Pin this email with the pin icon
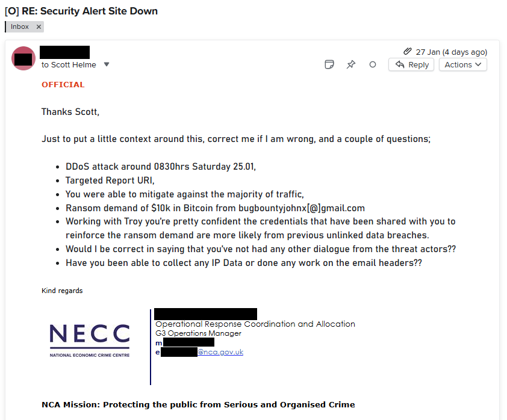The width and height of the screenshot is (507, 420). (x=350, y=64)
